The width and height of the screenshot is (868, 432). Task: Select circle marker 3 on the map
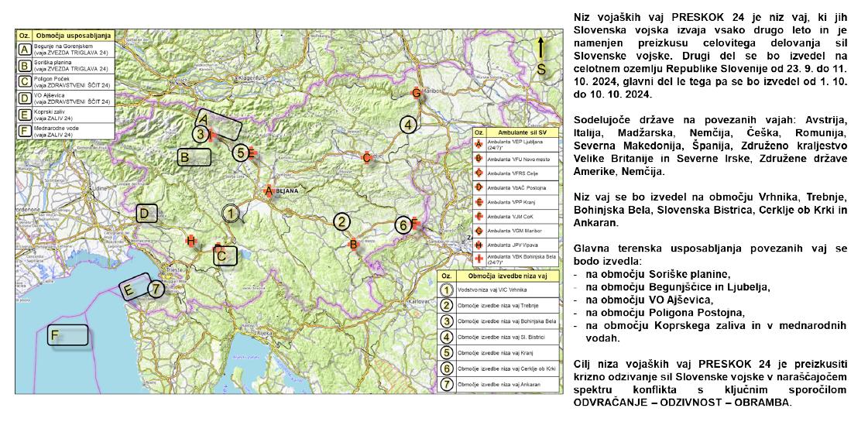pyautogui.click(x=201, y=134)
